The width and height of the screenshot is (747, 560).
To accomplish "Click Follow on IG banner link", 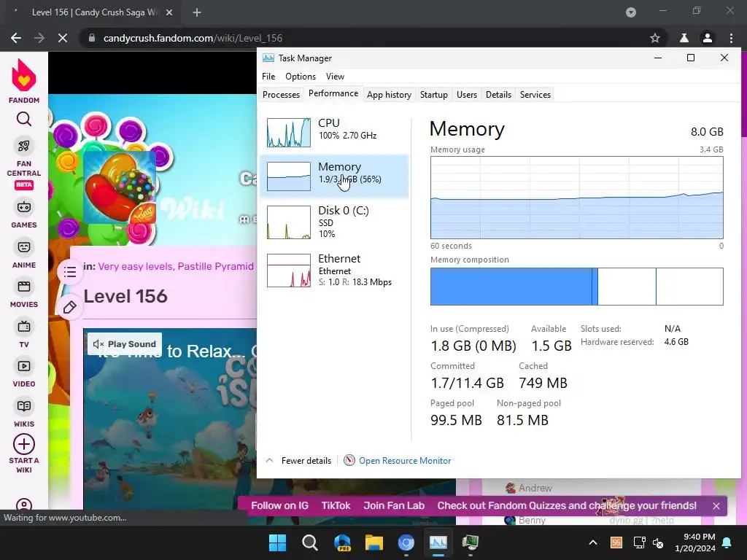I will click(x=279, y=506).
